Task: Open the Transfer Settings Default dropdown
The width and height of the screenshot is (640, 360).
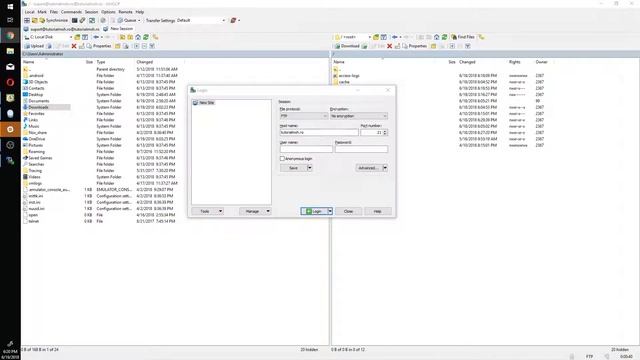Action: [201, 20]
